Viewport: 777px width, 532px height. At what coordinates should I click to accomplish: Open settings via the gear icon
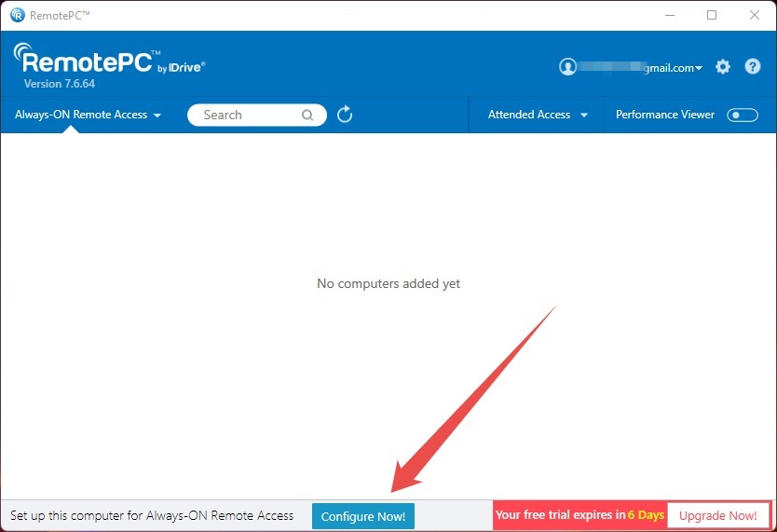click(x=722, y=67)
